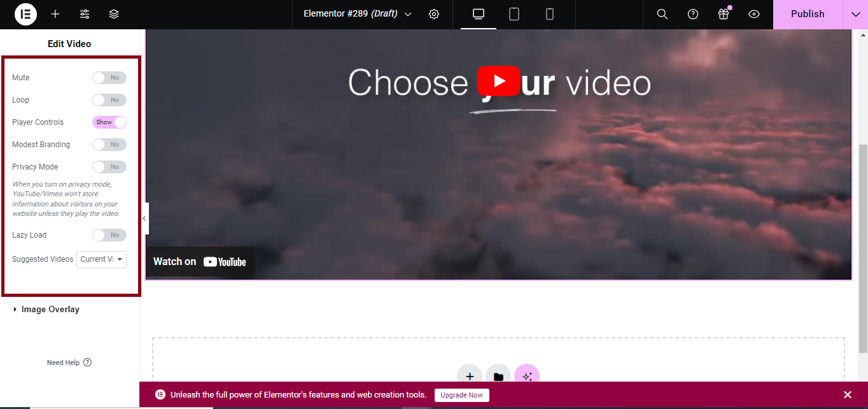868x409 pixels.
Task: Open page settings gear icon
Action: tap(434, 14)
